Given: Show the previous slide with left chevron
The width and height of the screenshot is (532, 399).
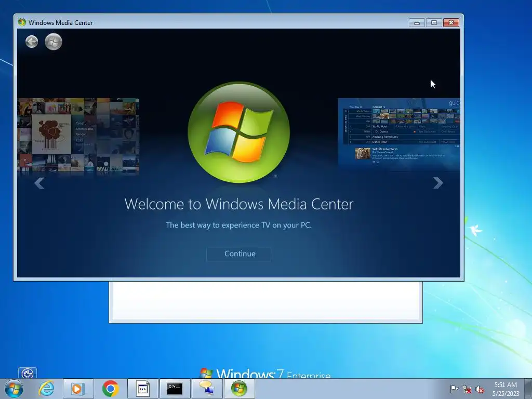Looking at the screenshot, I should tap(39, 183).
